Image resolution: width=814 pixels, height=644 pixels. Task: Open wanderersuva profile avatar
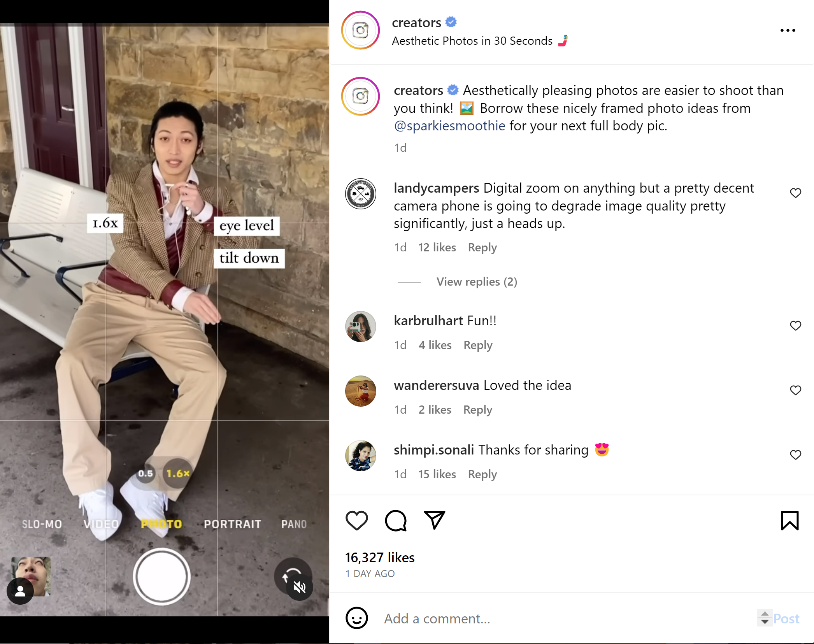(x=360, y=391)
